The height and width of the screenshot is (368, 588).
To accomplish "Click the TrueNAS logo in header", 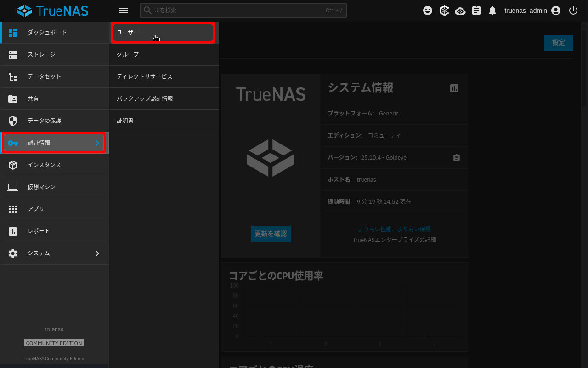I will [x=52, y=11].
